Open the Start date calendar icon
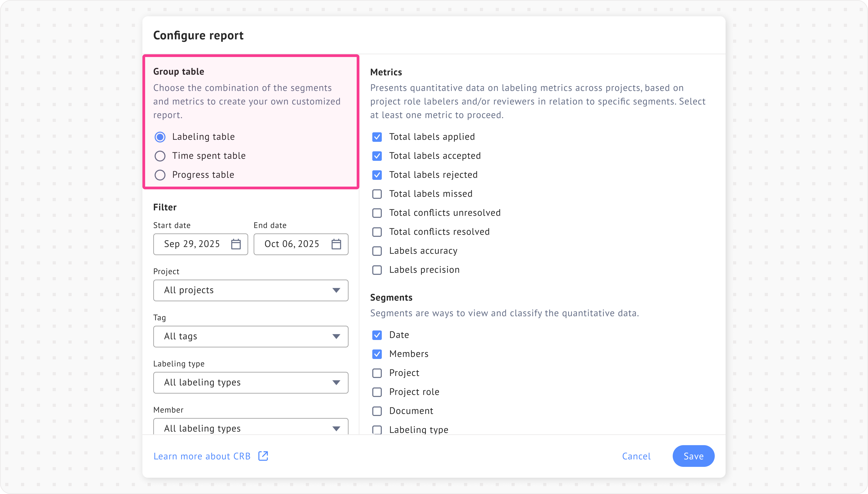Viewport: 868px width, 494px height. (x=236, y=244)
